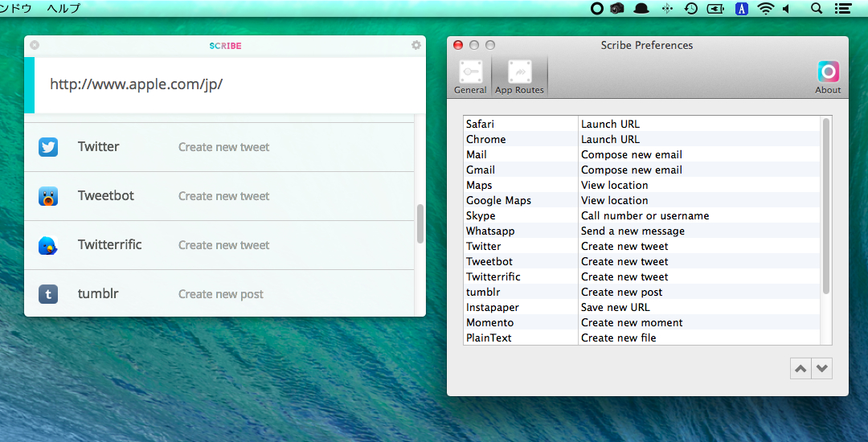Screen dimensions: 868x442
Task: Click the tumblr app icon
Action: click(x=48, y=294)
